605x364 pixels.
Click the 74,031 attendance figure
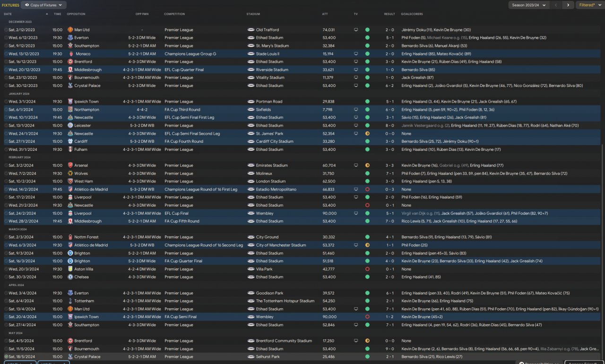tap(328, 30)
